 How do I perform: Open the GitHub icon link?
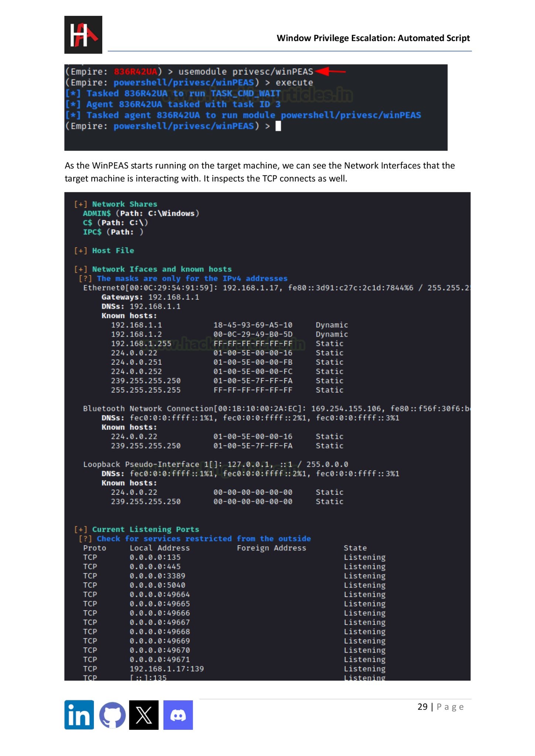coord(112,715)
